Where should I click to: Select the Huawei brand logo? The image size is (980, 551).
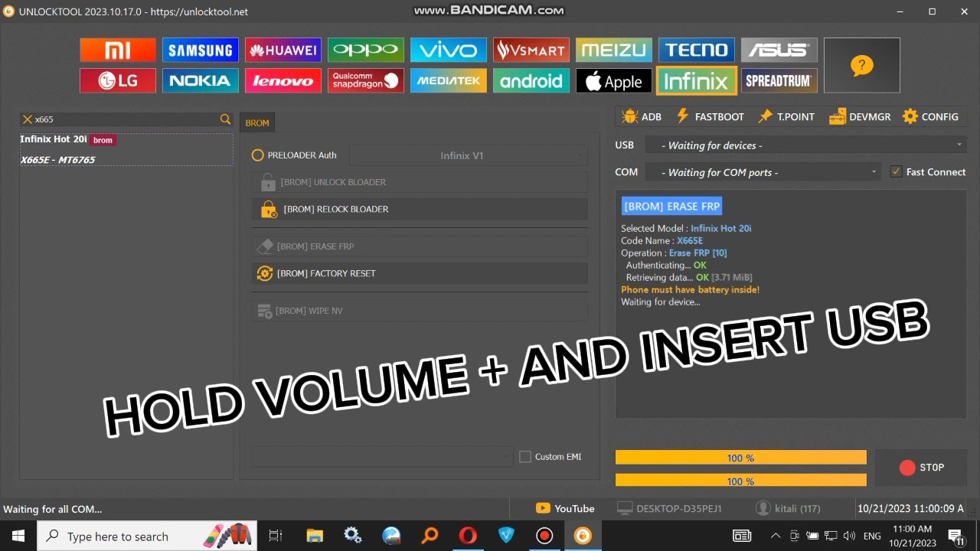pyautogui.click(x=283, y=50)
